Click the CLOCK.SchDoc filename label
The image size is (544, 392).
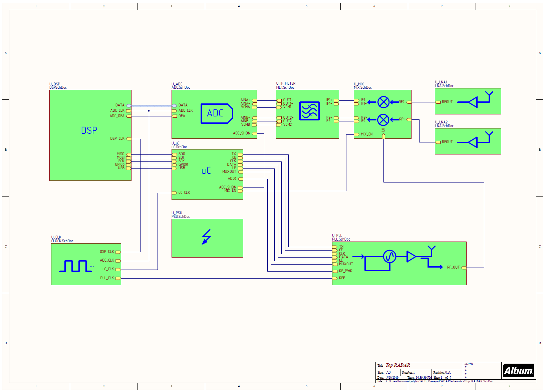(x=62, y=241)
